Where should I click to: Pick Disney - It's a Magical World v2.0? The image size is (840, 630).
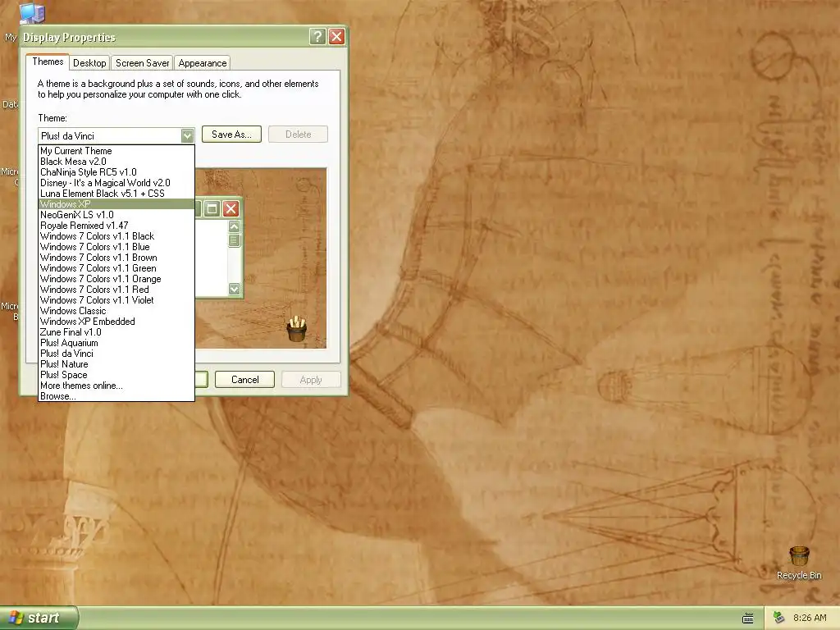(116, 183)
